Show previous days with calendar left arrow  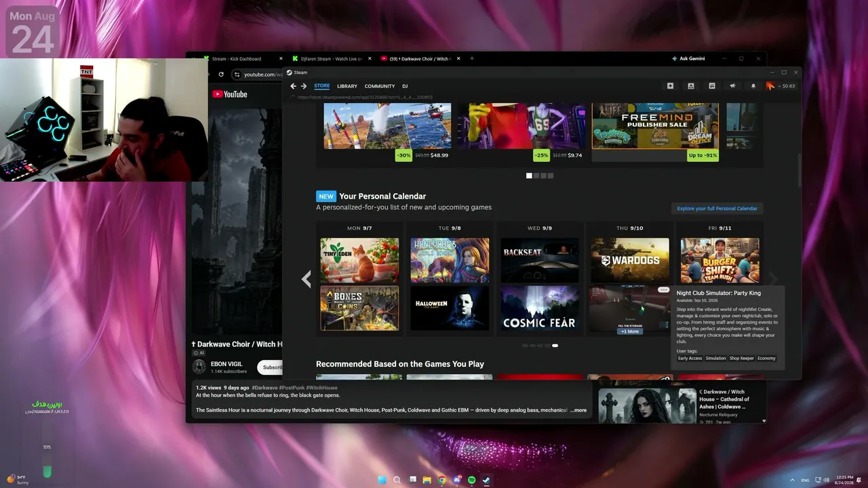[307, 279]
